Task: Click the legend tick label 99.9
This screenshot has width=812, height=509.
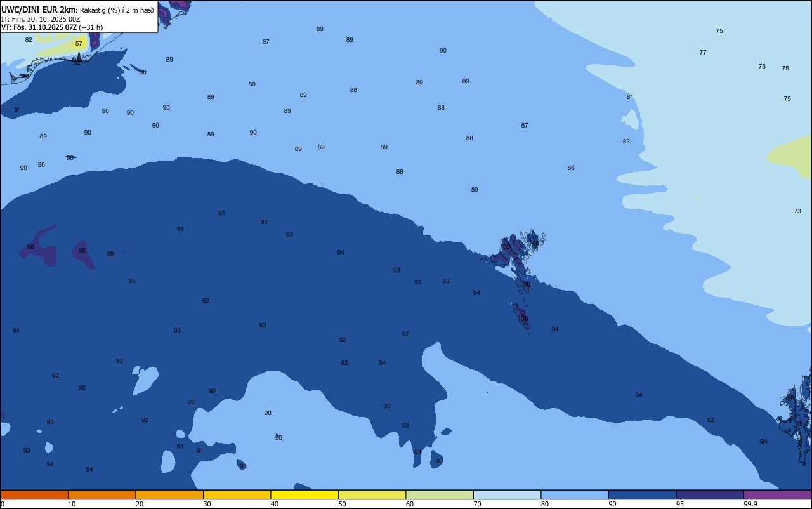Action: (x=750, y=504)
